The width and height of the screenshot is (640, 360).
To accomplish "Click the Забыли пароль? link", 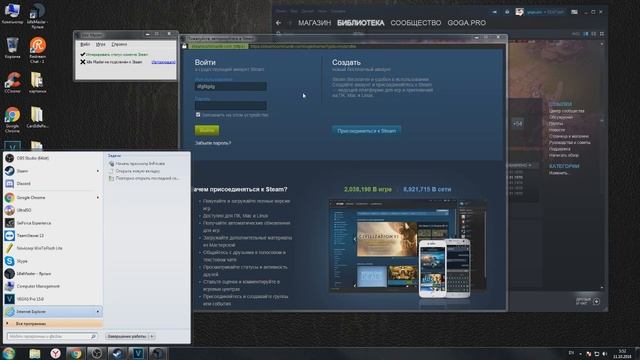I will tap(213, 143).
